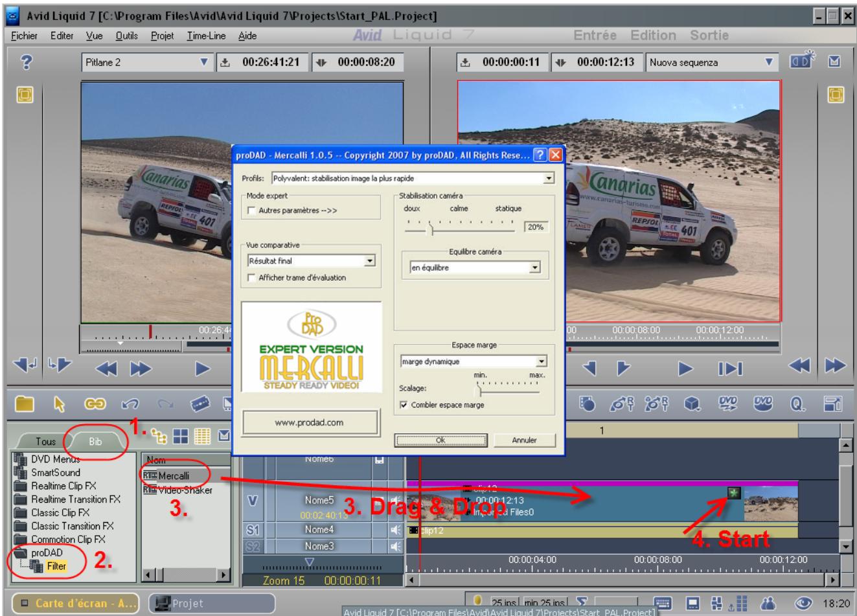Open the Fichier menu
857x616 pixels.
25,36
